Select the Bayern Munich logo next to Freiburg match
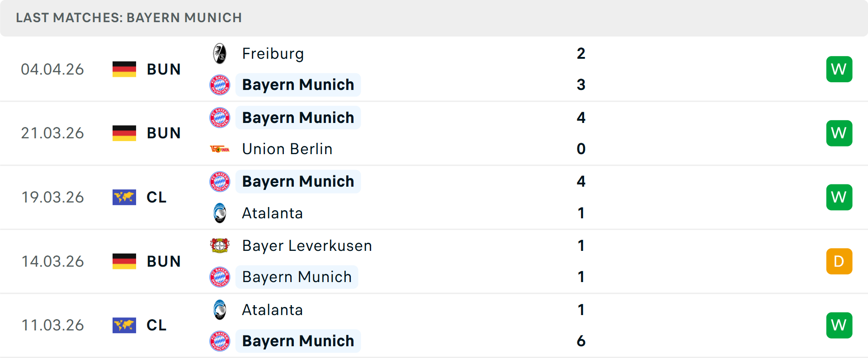868x358 pixels. pos(220,85)
